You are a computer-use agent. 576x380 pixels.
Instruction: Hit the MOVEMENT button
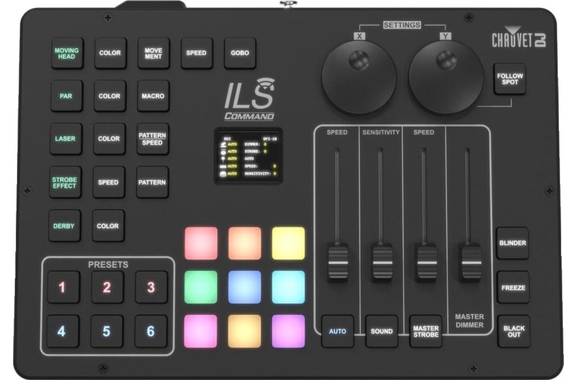153,53
